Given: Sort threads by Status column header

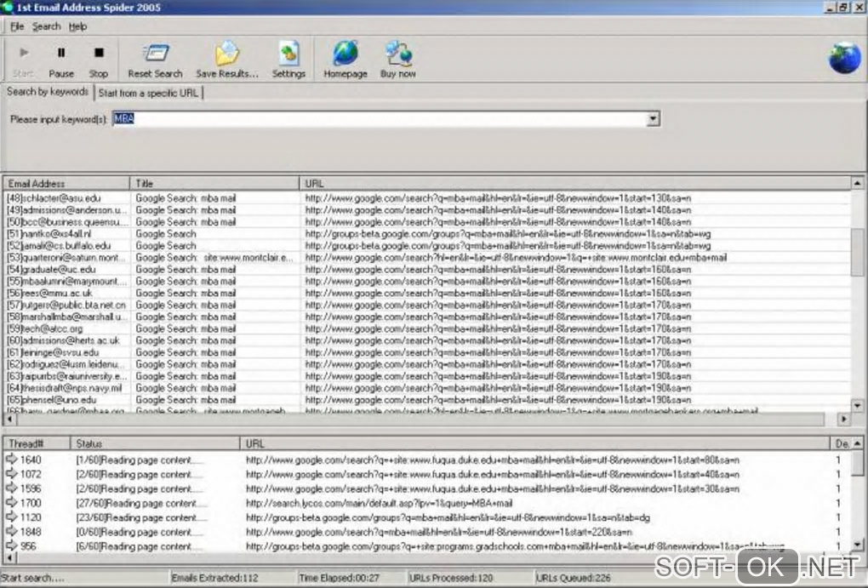Looking at the screenshot, I should [x=155, y=443].
